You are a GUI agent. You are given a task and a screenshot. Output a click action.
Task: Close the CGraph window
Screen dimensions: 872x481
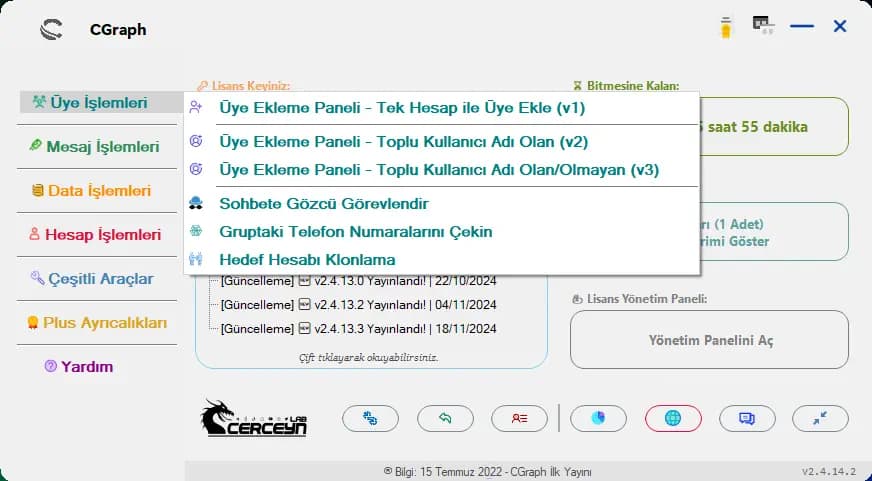(840, 26)
